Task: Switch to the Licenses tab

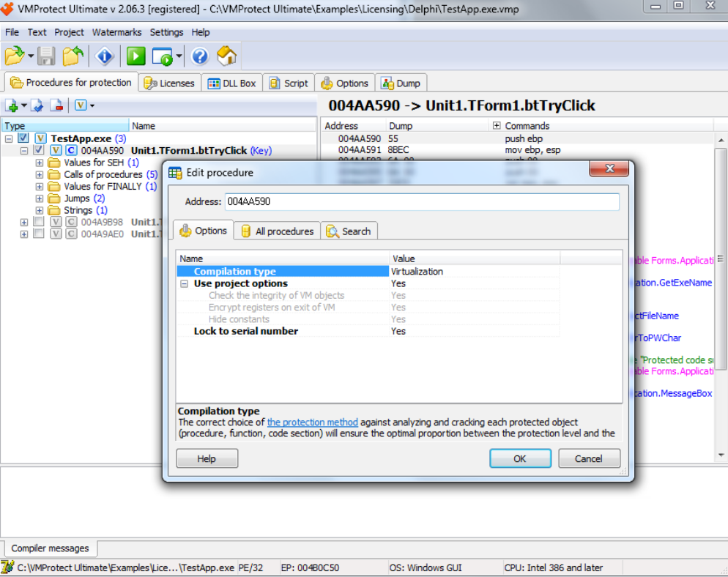Action: tap(170, 83)
